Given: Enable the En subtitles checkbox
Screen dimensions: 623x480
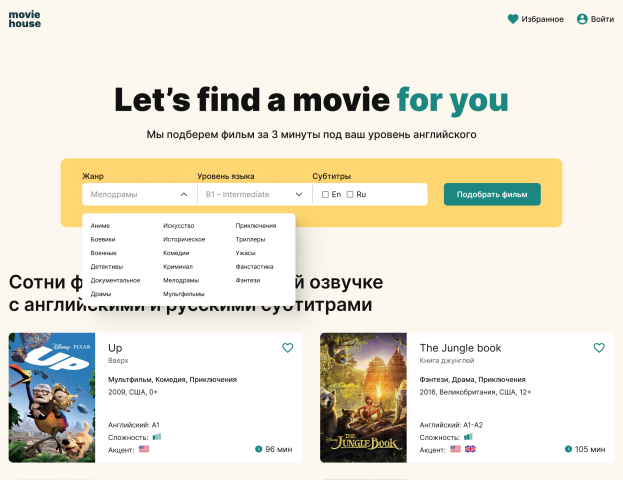Looking at the screenshot, I should [x=325, y=194].
